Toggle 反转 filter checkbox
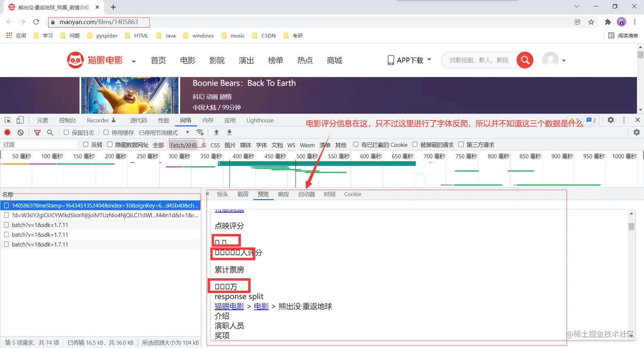The image size is (644, 348). tap(86, 144)
